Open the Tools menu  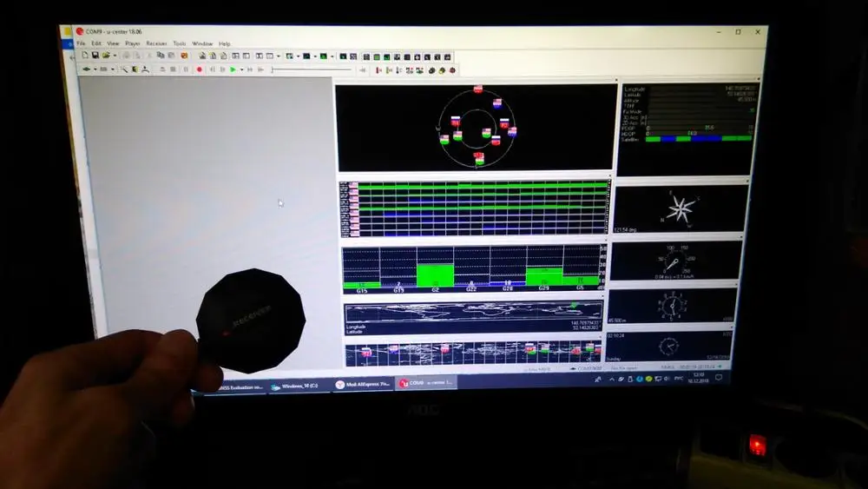180,43
